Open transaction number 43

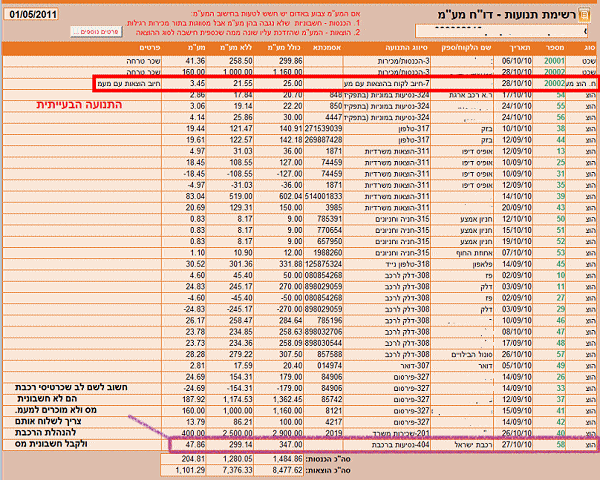pyautogui.click(x=561, y=207)
